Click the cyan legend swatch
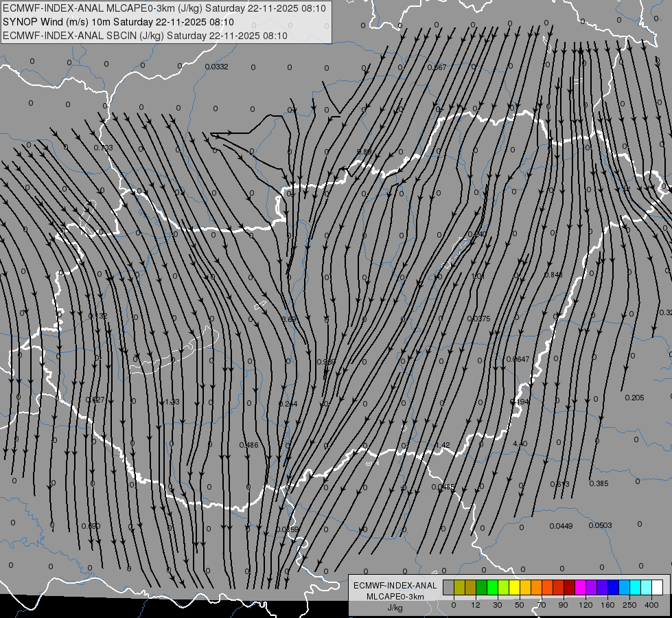The width and height of the screenshot is (672, 618). pyautogui.click(x=635, y=587)
